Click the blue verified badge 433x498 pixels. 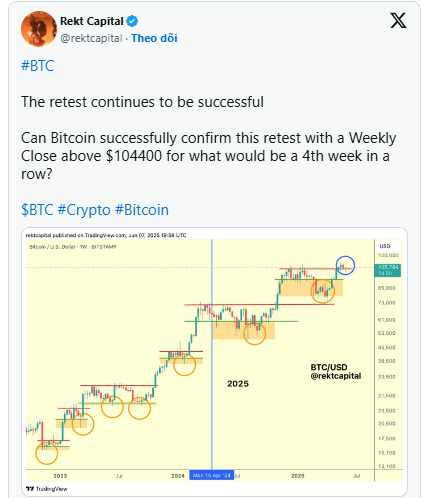[132, 21]
